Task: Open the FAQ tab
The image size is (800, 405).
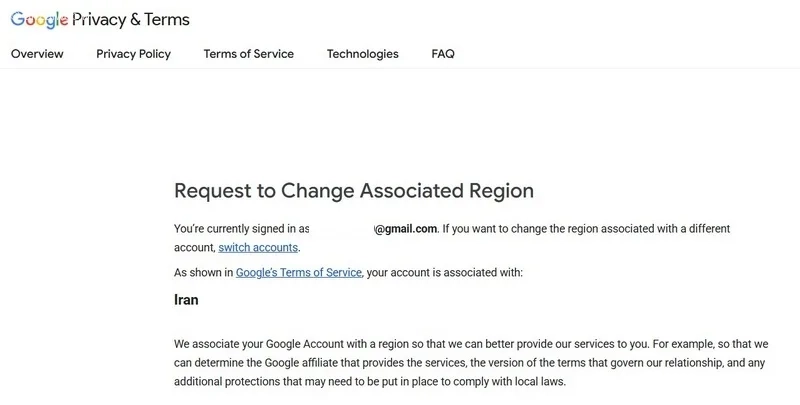Action: pyautogui.click(x=443, y=54)
